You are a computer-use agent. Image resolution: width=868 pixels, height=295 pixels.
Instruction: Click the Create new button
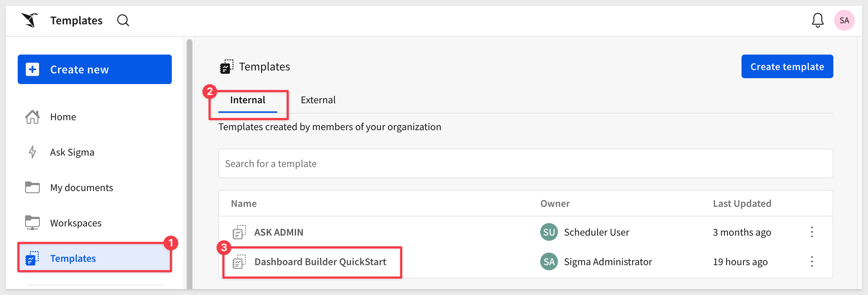[95, 69]
